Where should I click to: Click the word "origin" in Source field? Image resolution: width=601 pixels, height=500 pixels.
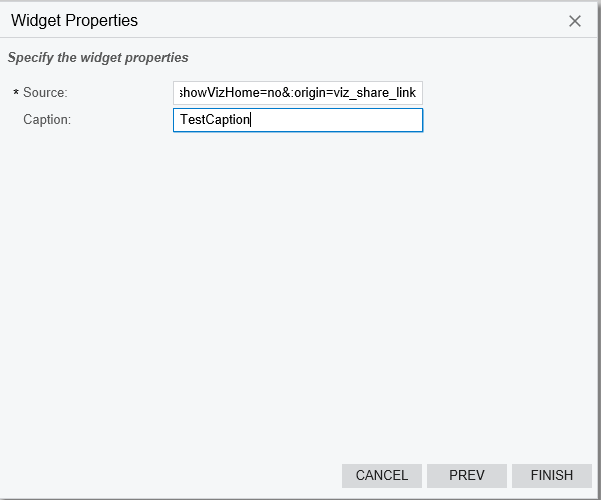[306, 93]
